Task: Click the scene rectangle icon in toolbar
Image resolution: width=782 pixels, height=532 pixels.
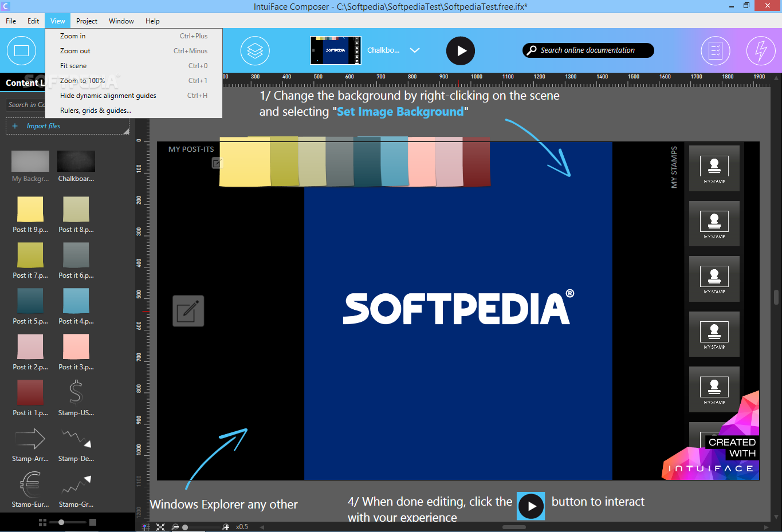Action: (21, 50)
